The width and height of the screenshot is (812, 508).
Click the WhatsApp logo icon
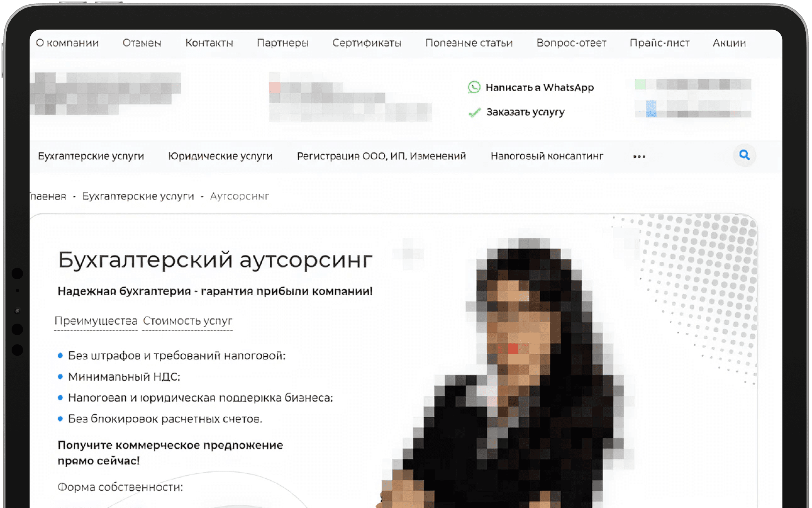[x=474, y=87]
